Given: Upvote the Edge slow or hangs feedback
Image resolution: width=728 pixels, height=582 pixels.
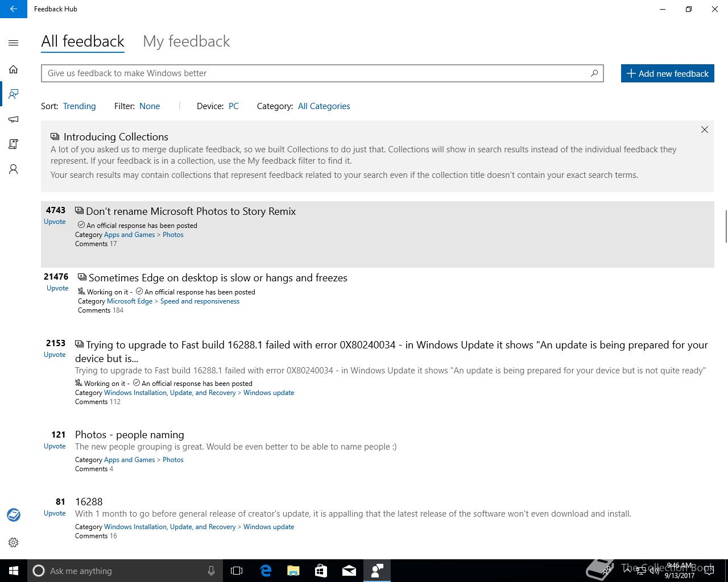Looking at the screenshot, I should pos(57,288).
